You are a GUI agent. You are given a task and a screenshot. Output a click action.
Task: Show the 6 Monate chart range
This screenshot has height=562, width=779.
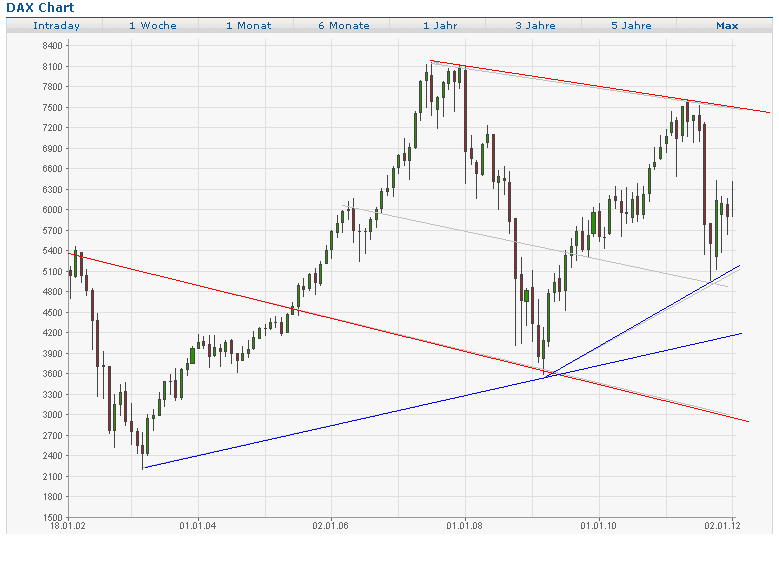(x=344, y=26)
